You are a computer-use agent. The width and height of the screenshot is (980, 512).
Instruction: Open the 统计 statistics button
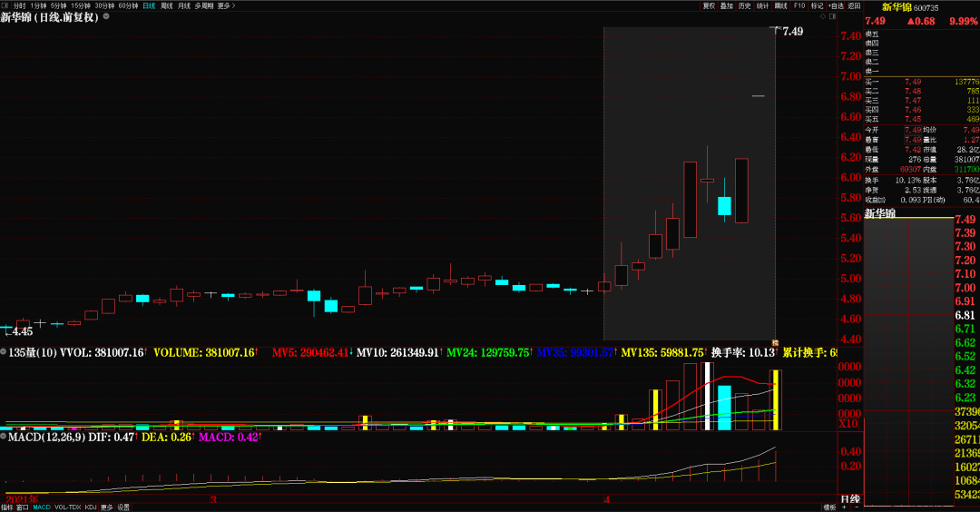point(762,5)
